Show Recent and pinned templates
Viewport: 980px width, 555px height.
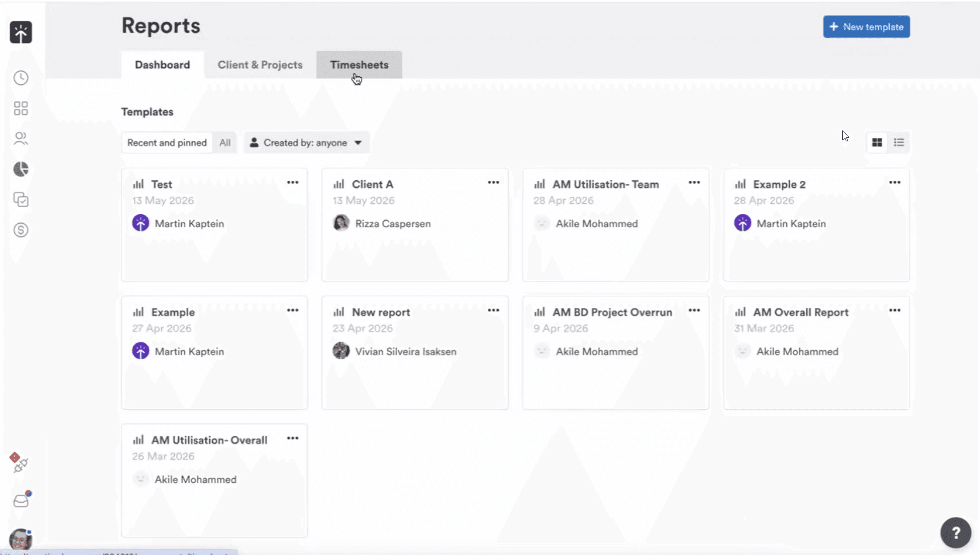click(167, 142)
